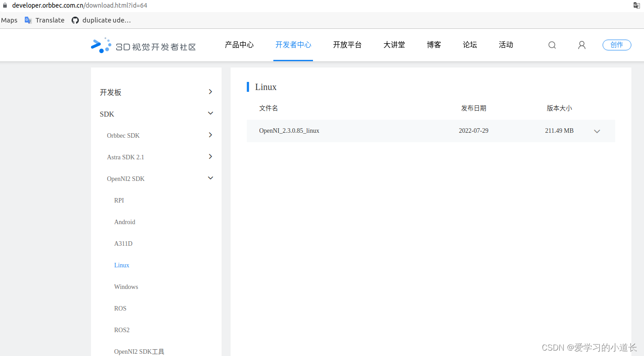Image resolution: width=644 pixels, height=356 pixels.
Task: Expand the Orbbec SDK chevron
Action: (x=210, y=135)
